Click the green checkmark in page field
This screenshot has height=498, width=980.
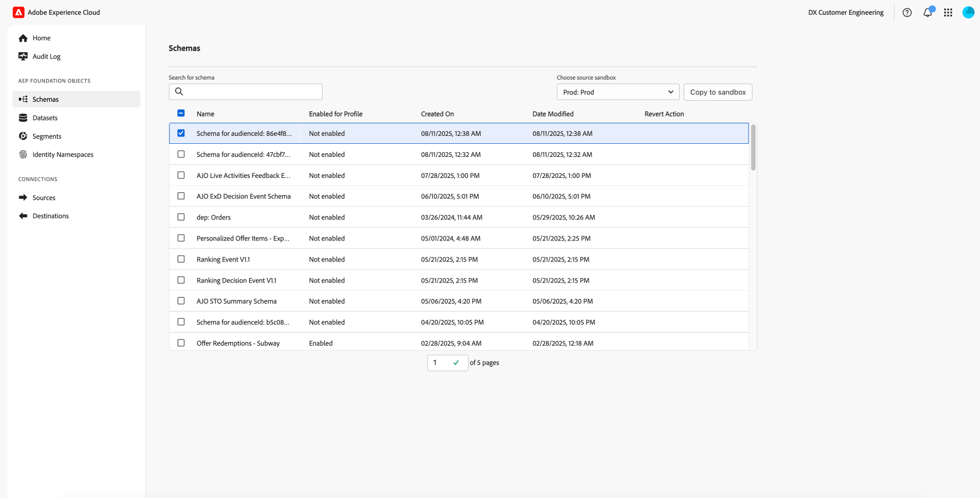coord(456,363)
